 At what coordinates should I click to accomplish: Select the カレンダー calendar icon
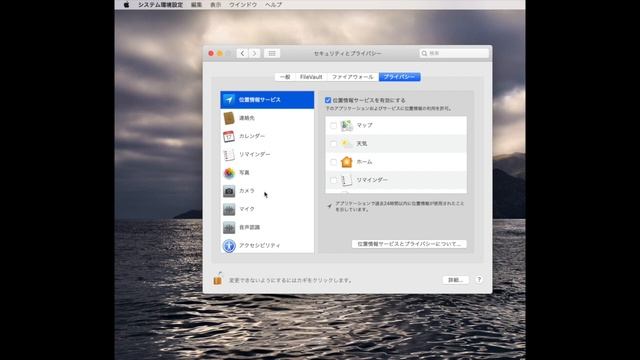tap(229, 136)
